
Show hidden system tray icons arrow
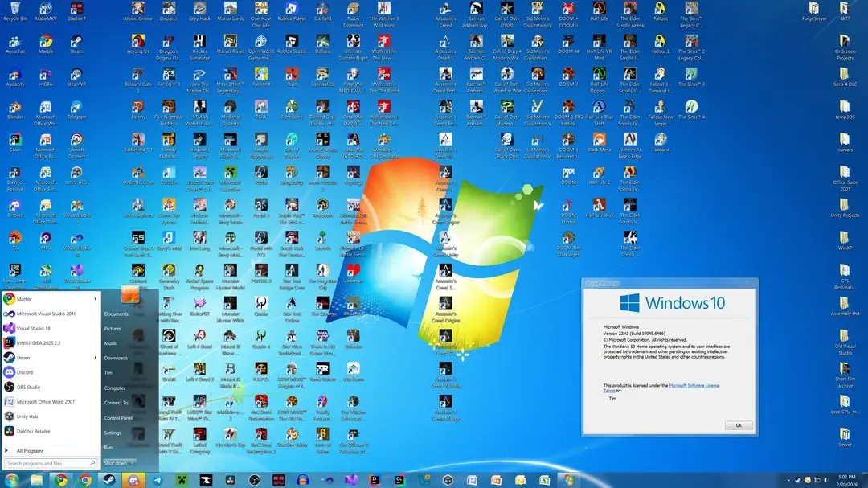(x=788, y=480)
